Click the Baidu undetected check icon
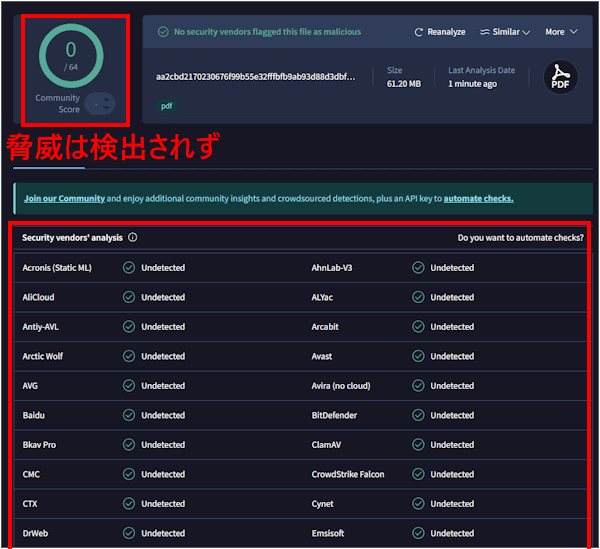 tap(129, 415)
